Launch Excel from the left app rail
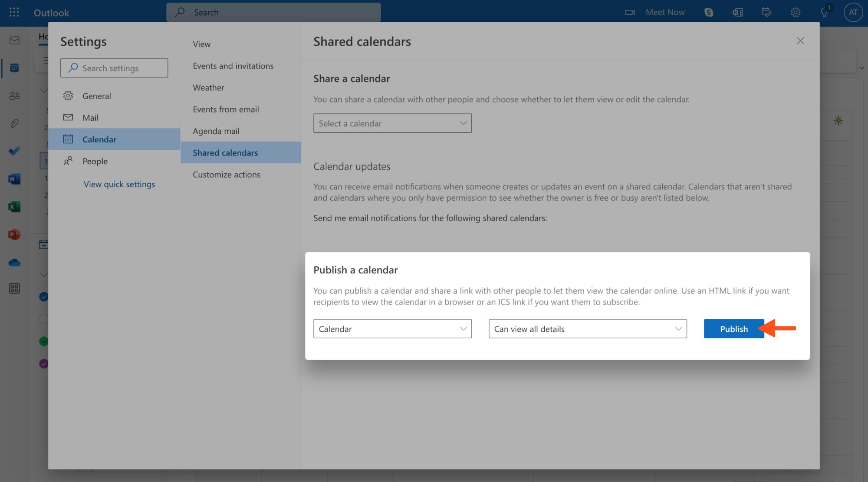Viewport: 868px width, 482px height. (x=14, y=207)
